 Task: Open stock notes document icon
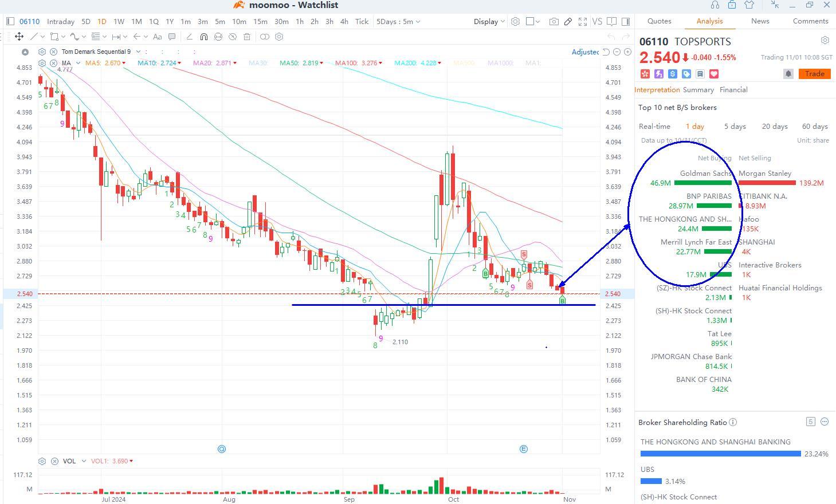point(700,74)
